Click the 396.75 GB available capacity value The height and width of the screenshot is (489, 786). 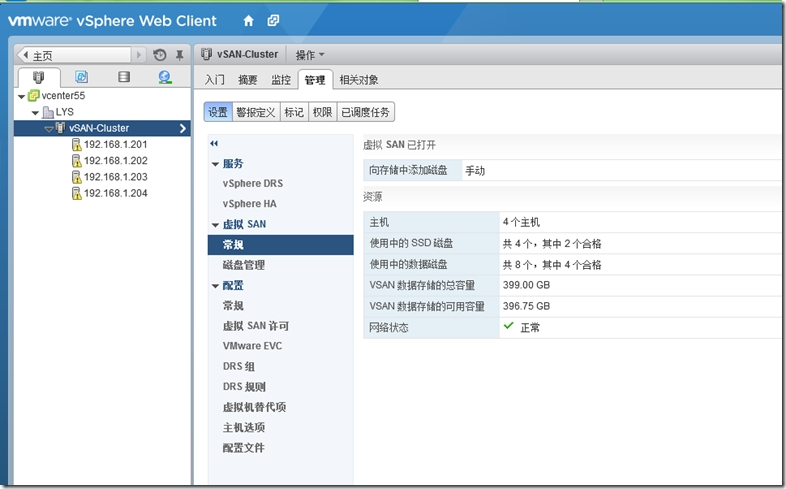(x=526, y=306)
